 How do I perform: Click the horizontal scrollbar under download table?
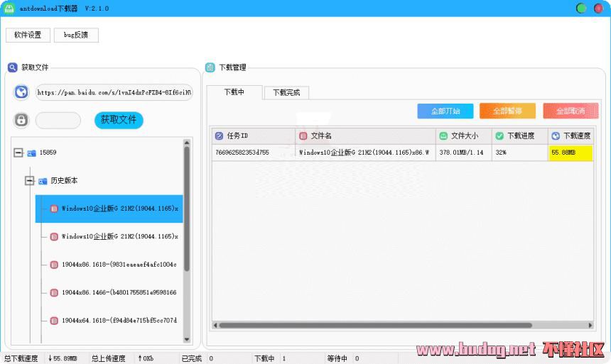tap(375, 325)
